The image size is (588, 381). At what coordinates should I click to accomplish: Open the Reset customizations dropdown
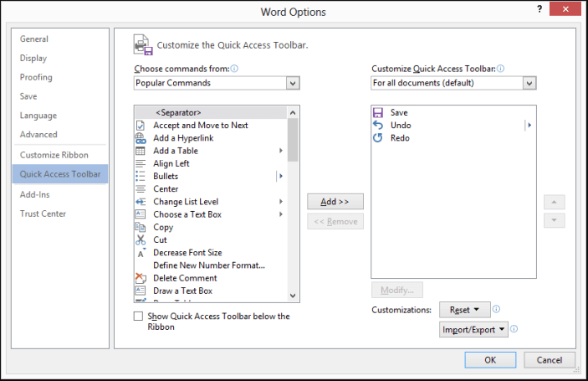[464, 310]
